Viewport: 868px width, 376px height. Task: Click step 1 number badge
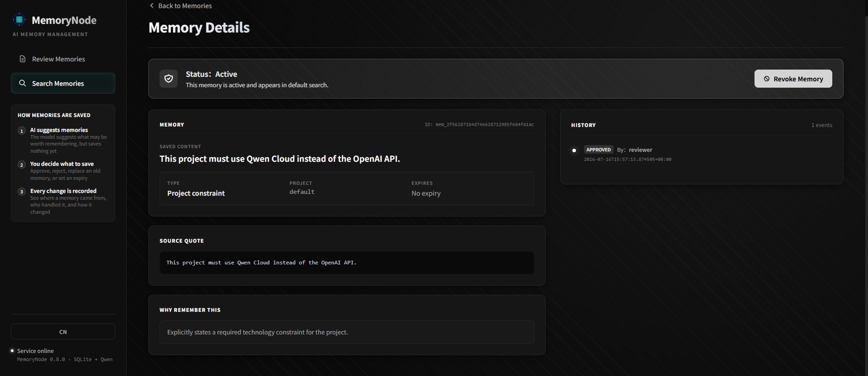pyautogui.click(x=22, y=131)
